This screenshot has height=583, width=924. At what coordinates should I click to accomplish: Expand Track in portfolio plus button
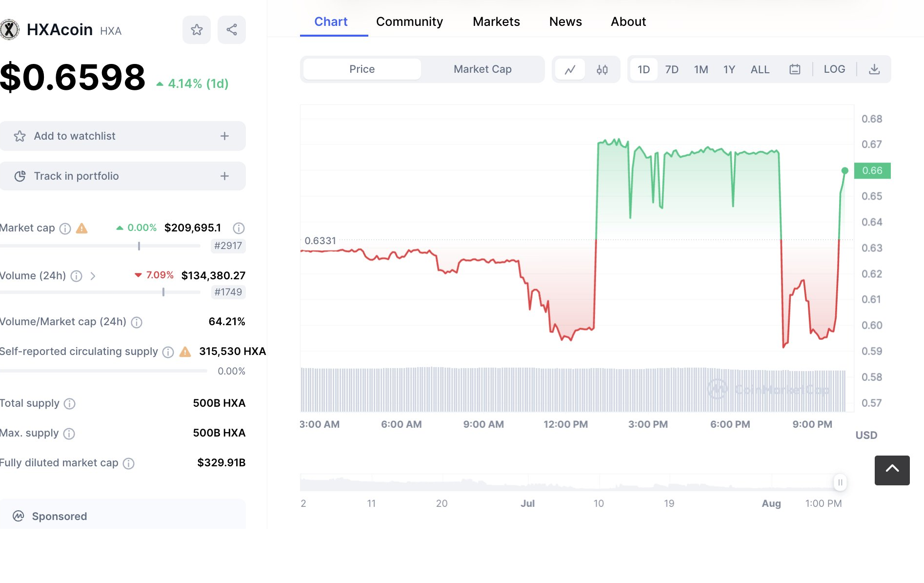coord(224,176)
